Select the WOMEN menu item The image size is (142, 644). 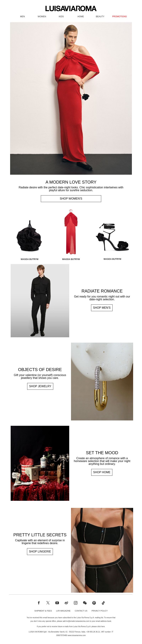click(42, 17)
